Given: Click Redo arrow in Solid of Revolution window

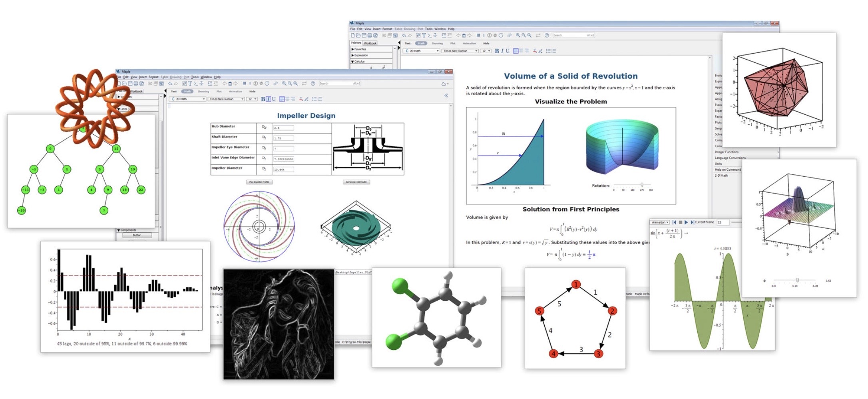Looking at the screenshot, I should [410, 36].
